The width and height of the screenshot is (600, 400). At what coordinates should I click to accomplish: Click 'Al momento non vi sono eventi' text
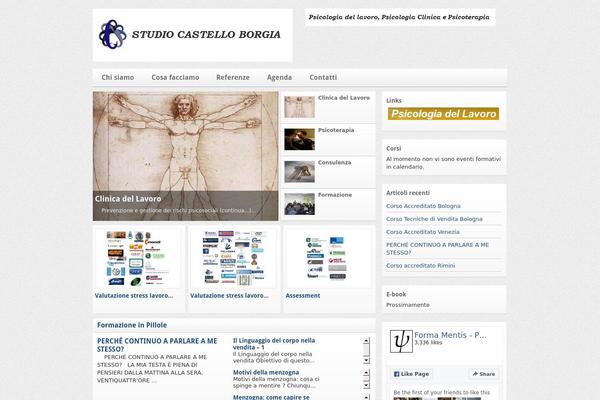coord(443,163)
